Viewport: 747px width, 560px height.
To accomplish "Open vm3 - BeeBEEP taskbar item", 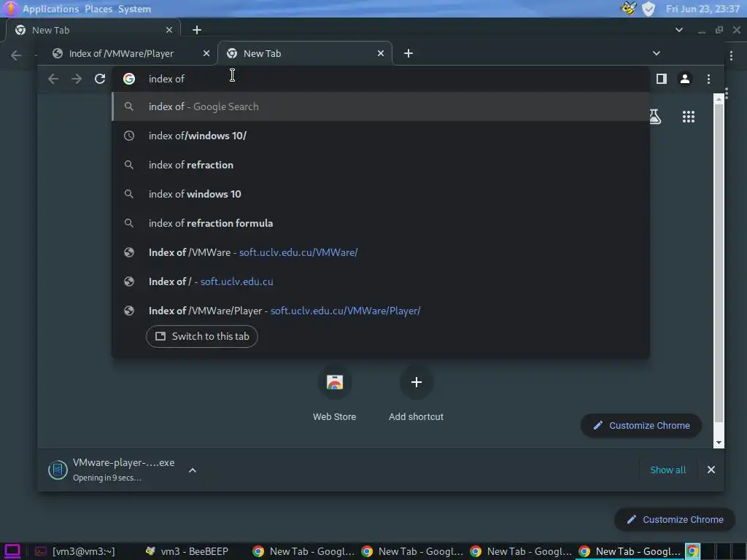I will [187, 551].
